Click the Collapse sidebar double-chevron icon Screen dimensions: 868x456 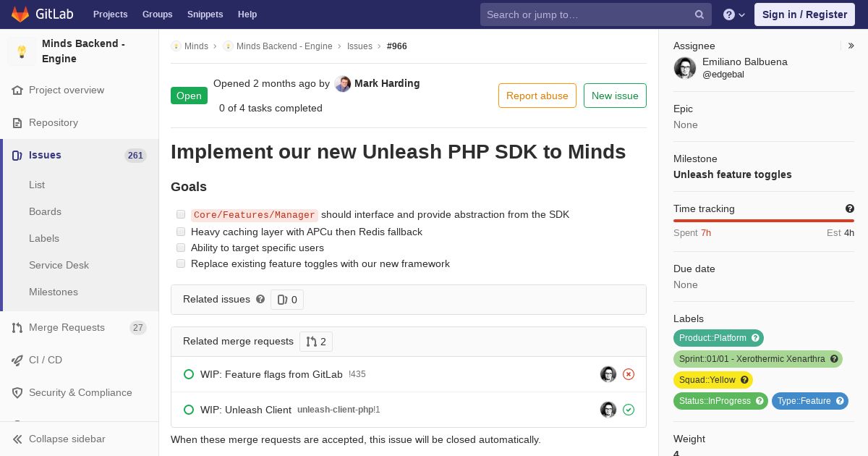17,439
